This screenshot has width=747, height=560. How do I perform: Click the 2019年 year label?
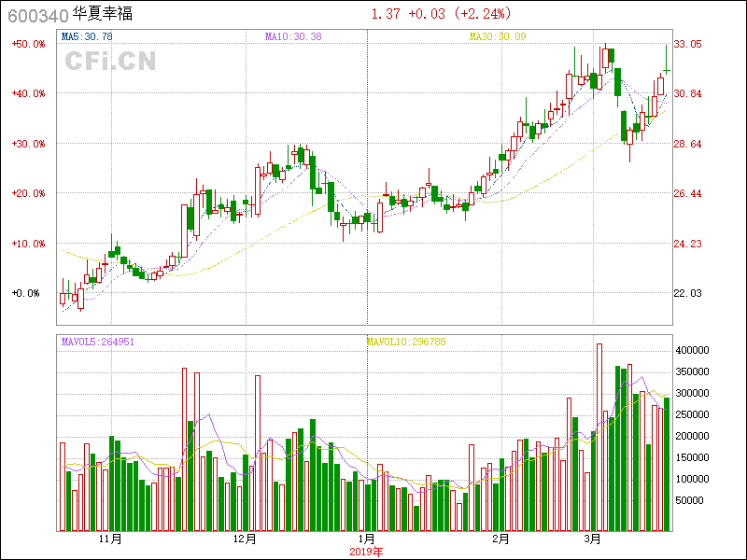tap(367, 551)
